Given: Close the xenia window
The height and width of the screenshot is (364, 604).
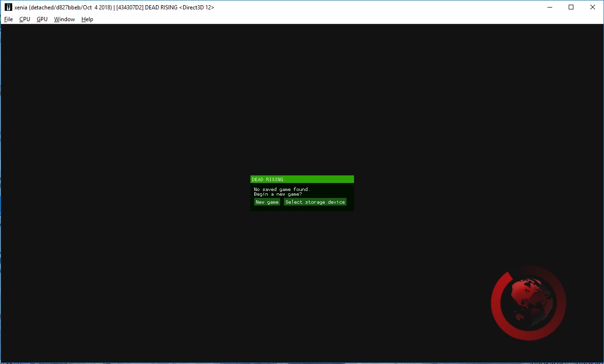Looking at the screenshot, I should point(593,7).
